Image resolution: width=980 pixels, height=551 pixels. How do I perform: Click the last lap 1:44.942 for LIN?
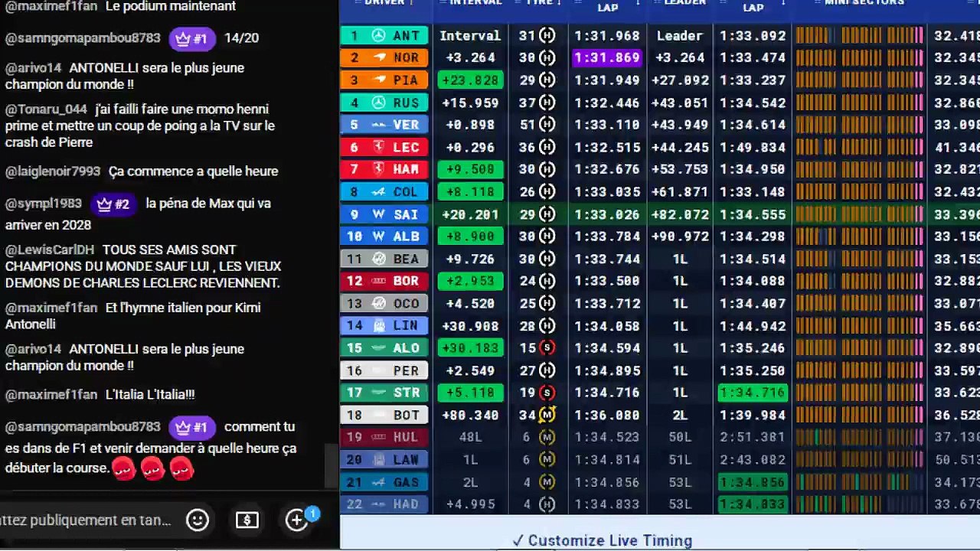(753, 326)
